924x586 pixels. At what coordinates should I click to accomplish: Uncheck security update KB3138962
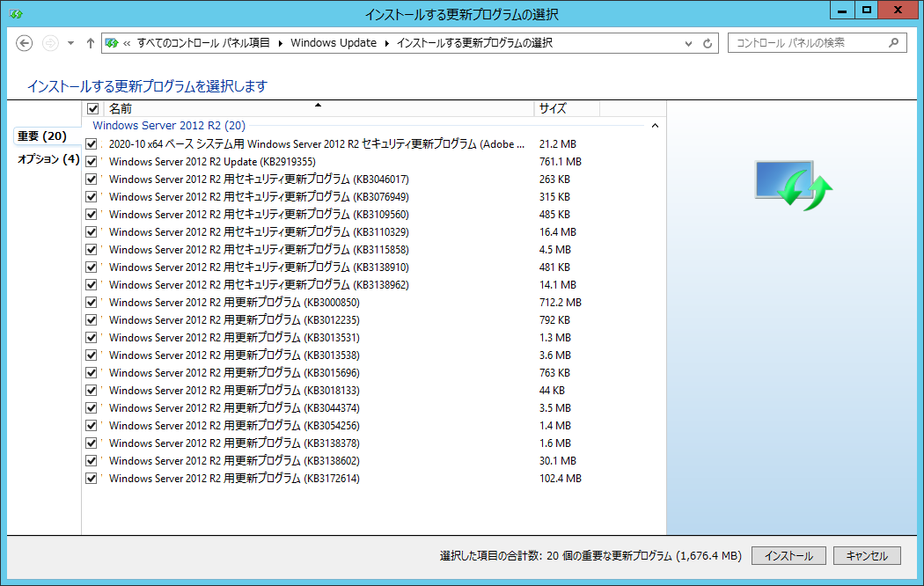(91, 284)
